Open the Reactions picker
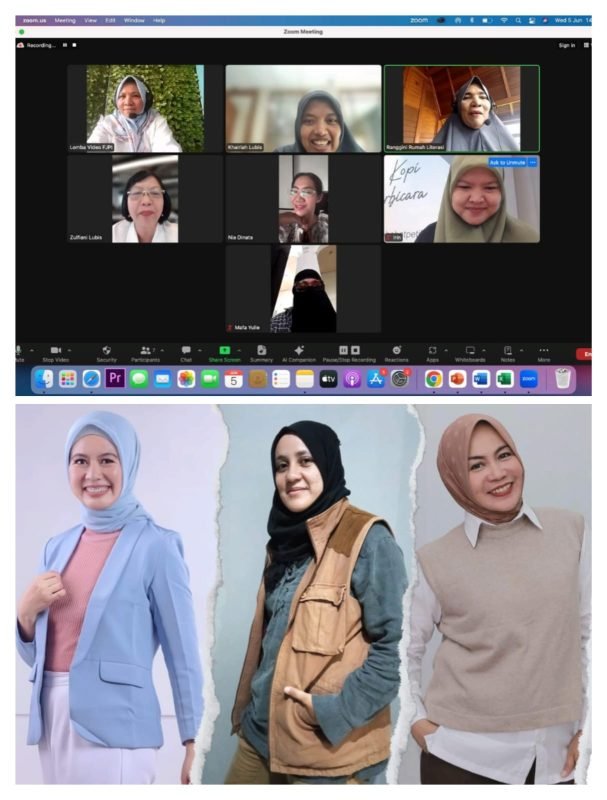The width and height of the screenshot is (607, 800). (396, 351)
